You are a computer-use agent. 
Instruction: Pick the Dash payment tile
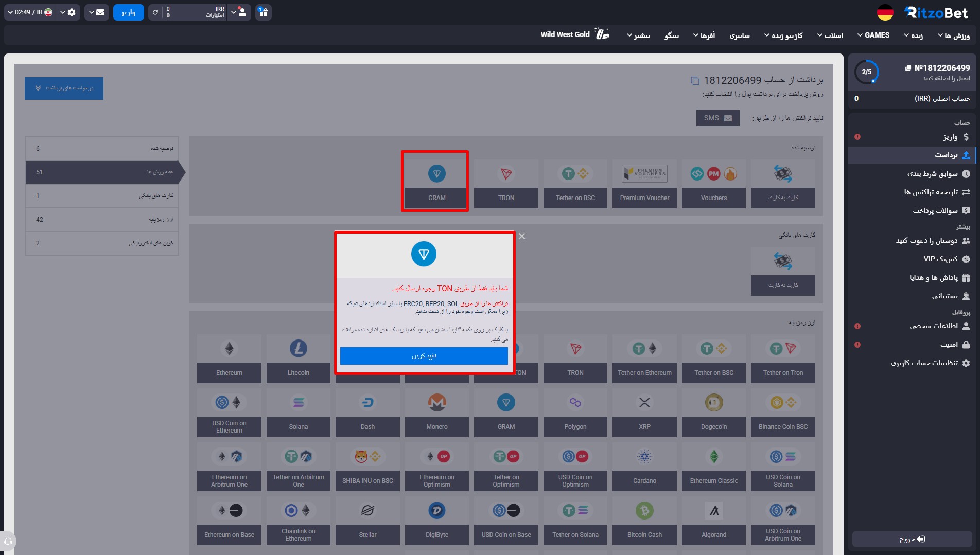click(x=367, y=413)
